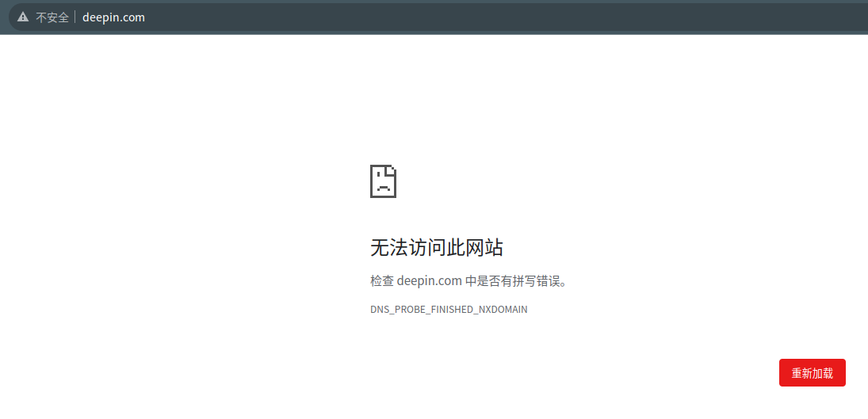Select the '无法访问此网站' heading text

[x=436, y=248]
